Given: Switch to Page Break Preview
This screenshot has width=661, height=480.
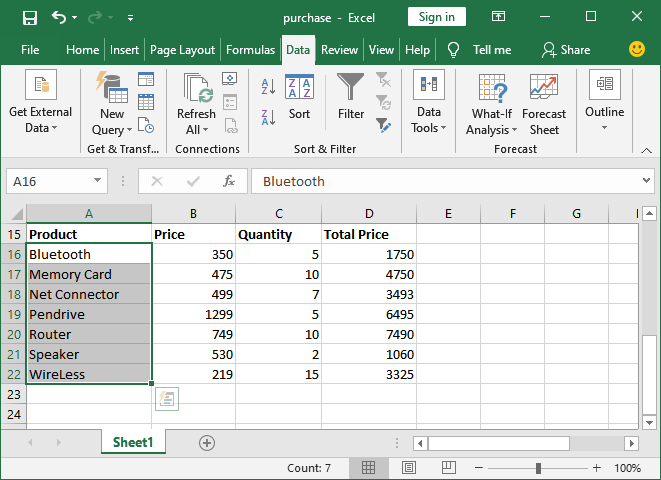Looking at the screenshot, I should [449, 468].
